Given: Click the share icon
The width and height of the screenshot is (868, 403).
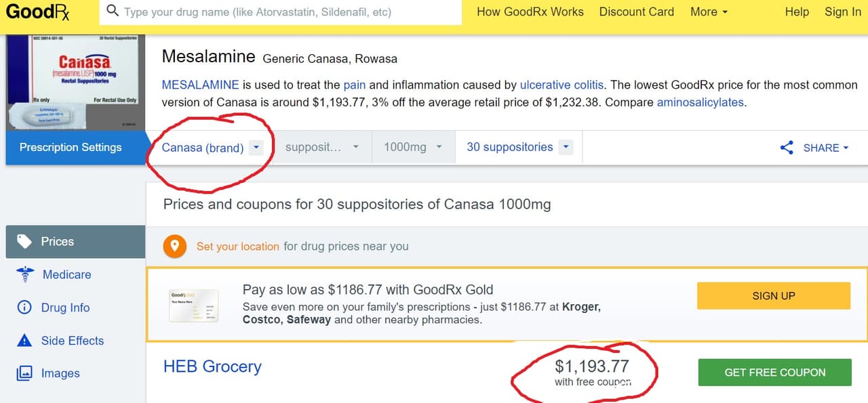Looking at the screenshot, I should 787,148.
